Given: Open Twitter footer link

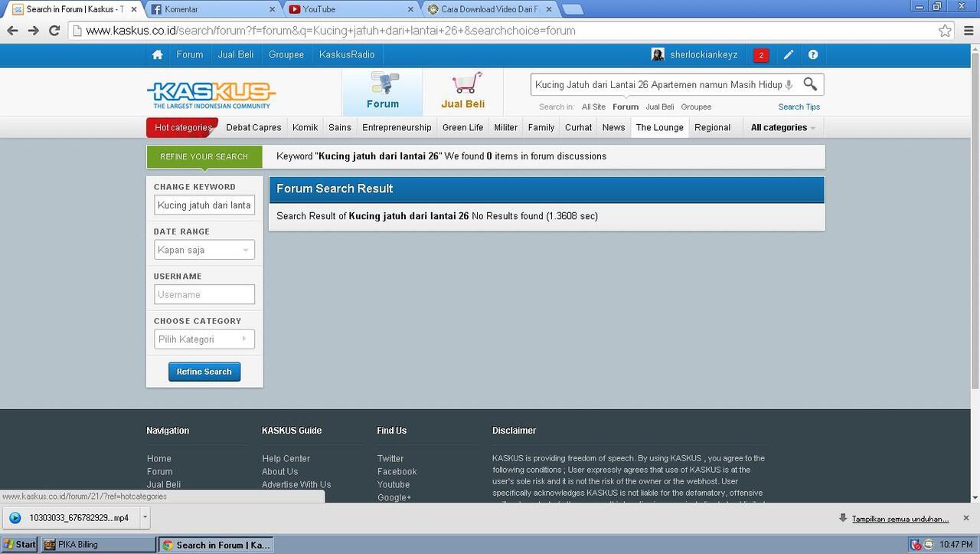Looking at the screenshot, I should pos(390,458).
